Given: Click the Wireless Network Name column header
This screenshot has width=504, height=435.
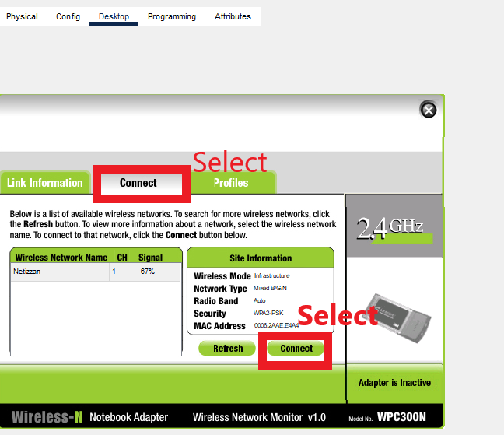Looking at the screenshot, I should coord(61,258).
